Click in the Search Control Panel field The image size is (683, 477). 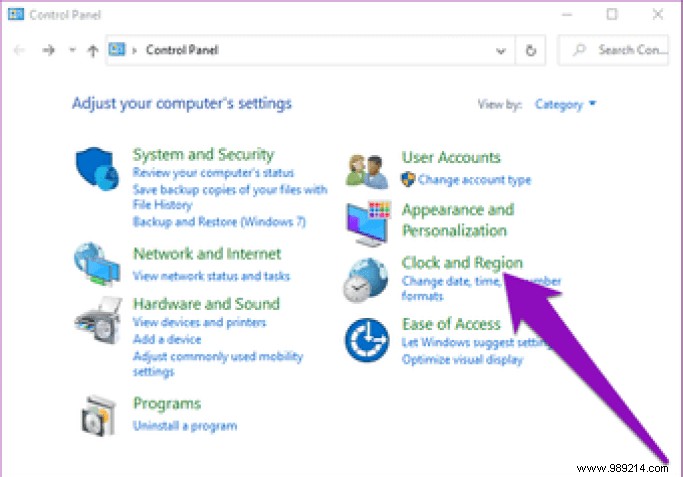tap(613, 51)
